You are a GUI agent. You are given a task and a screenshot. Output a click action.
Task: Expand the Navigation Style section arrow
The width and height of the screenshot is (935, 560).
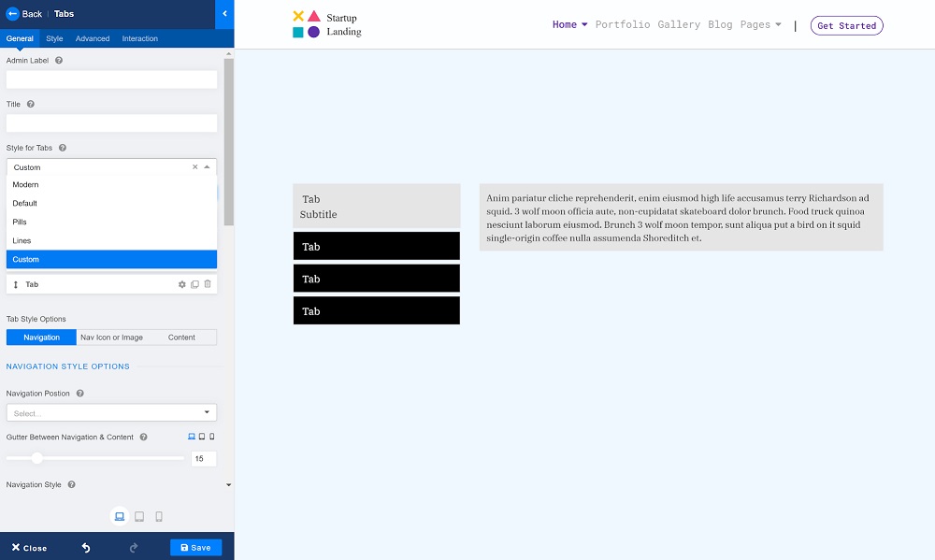228,485
